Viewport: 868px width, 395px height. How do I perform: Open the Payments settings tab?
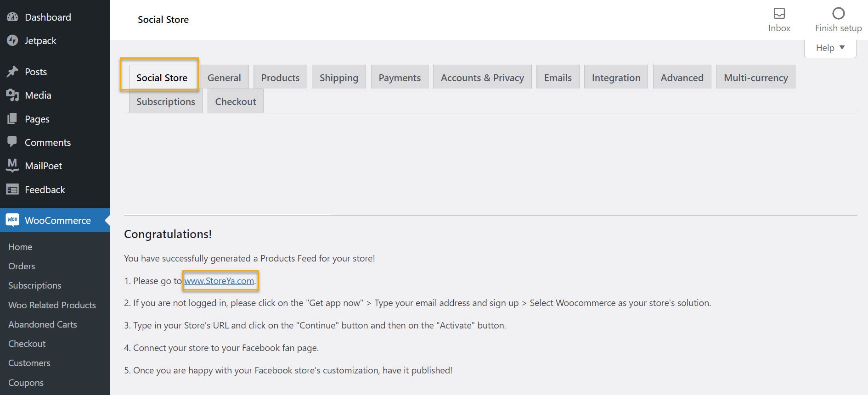pos(400,78)
